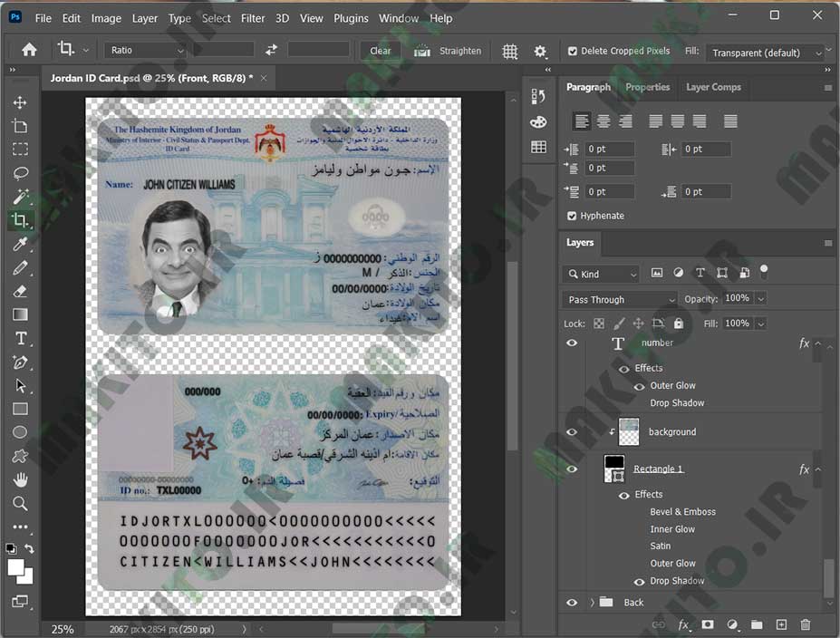Select the Move tool
The image size is (840, 638).
[20, 102]
